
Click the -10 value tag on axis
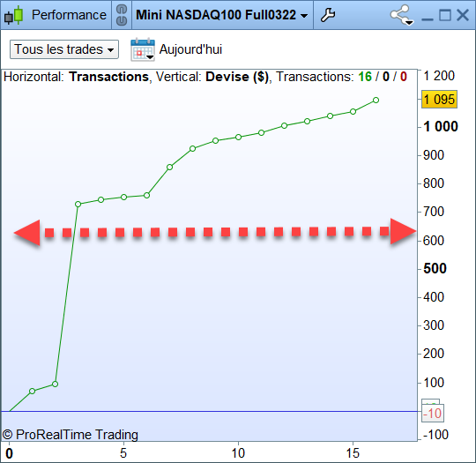433,414
